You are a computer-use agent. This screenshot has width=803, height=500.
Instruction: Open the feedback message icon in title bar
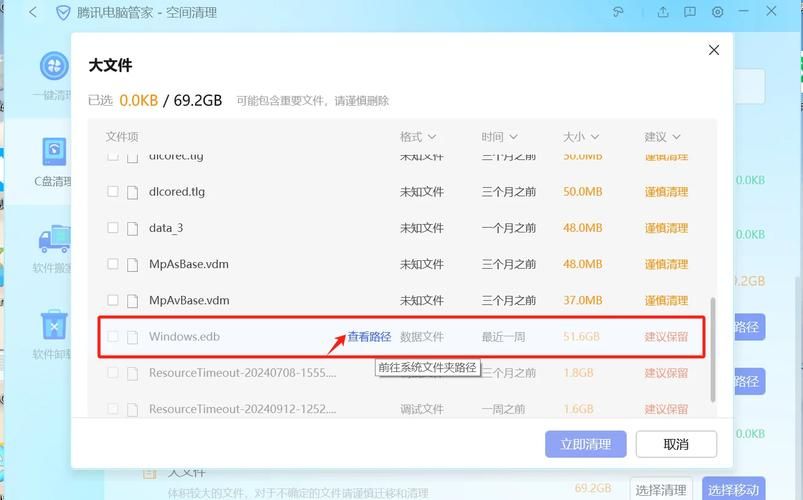[x=690, y=12]
